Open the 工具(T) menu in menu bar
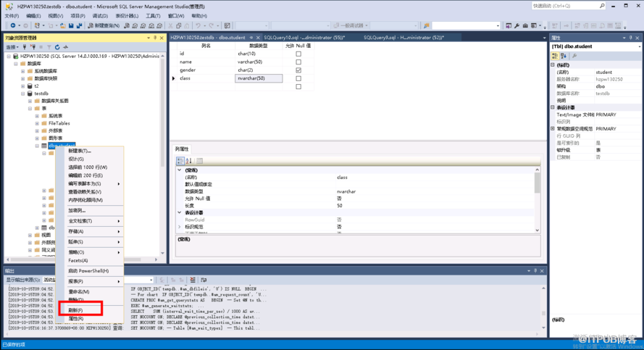 tap(152, 15)
